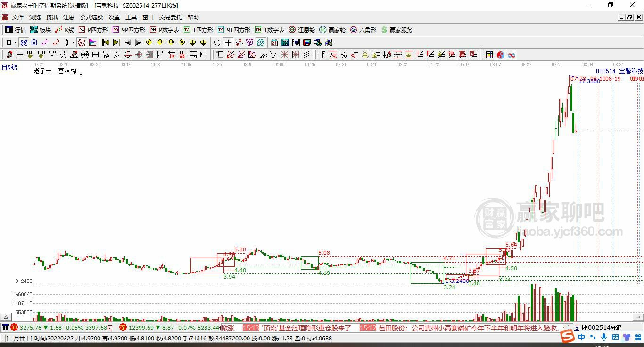This screenshot has width=644, height=347.
Task: Open the 浏览 menu
Action: click(35, 17)
